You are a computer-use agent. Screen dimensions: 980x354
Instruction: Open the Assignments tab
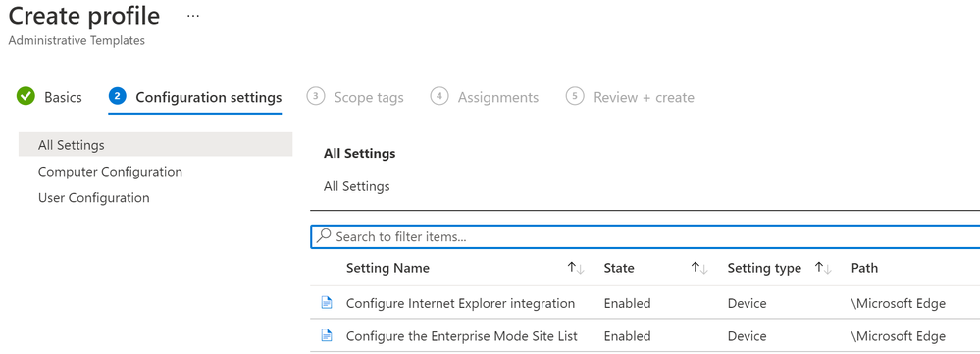[498, 97]
